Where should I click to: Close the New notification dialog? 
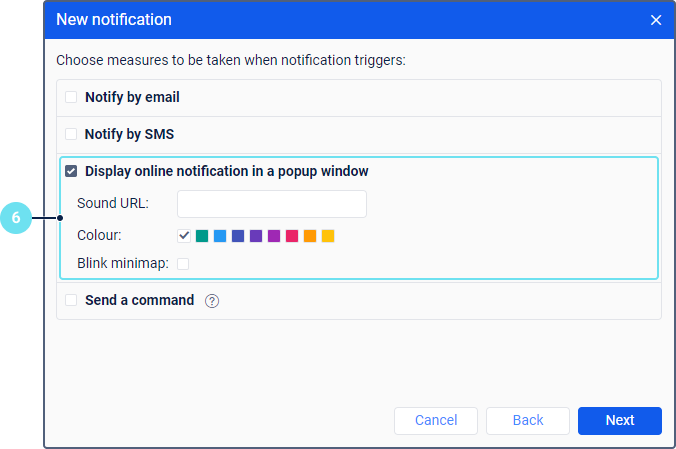(x=656, y=20)
